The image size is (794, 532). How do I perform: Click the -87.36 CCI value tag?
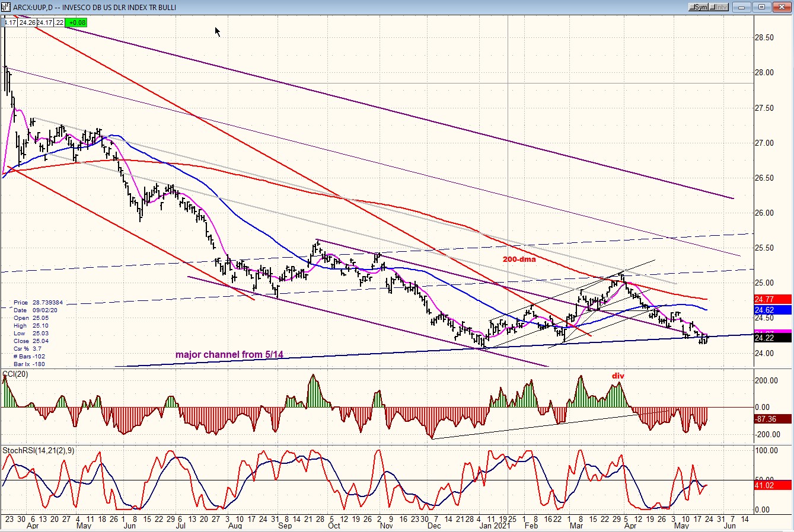[771, 419]
